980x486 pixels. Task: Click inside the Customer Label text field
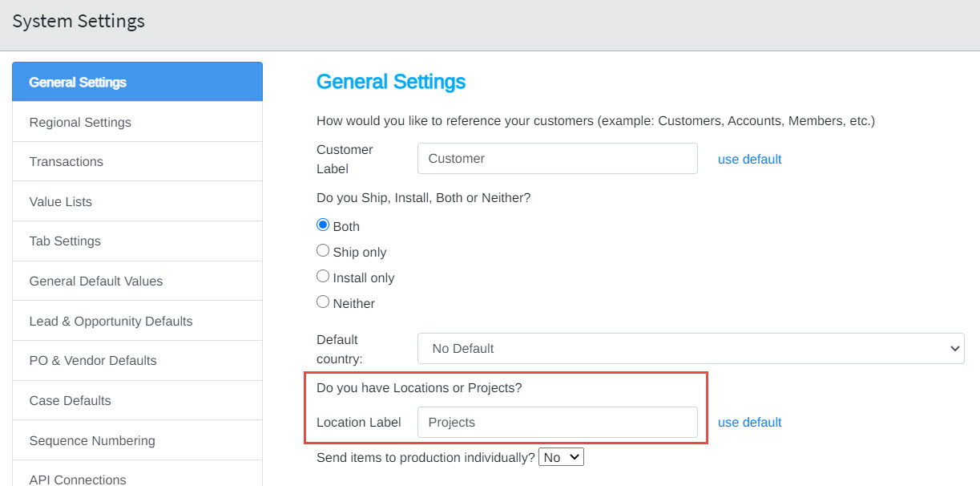click(x=557, y=158)
